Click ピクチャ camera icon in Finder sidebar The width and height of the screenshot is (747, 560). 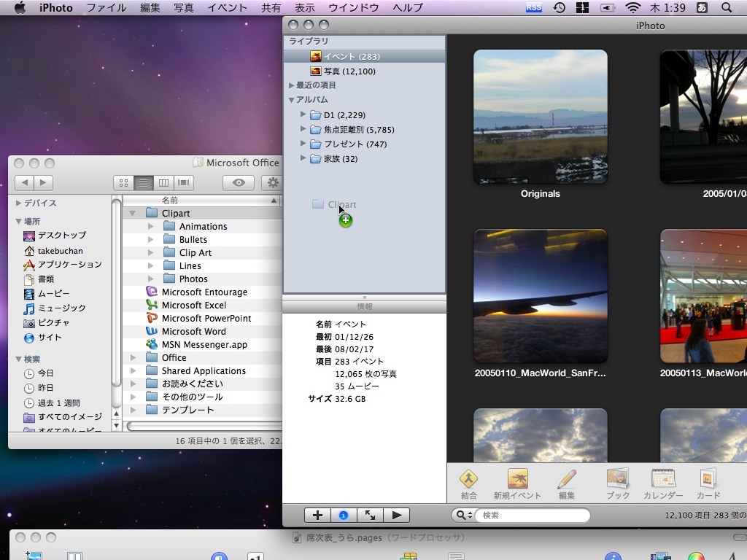click(29, 323)
